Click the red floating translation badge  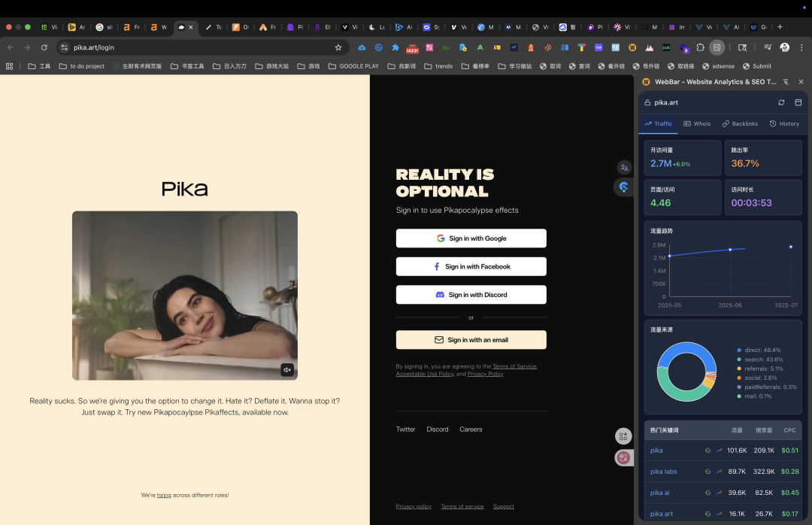tap(623, 457)
